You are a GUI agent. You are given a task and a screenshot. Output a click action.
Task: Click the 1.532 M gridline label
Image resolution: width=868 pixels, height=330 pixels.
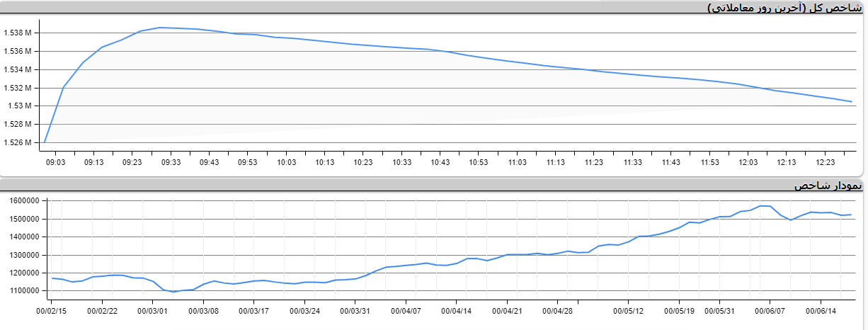18,88
